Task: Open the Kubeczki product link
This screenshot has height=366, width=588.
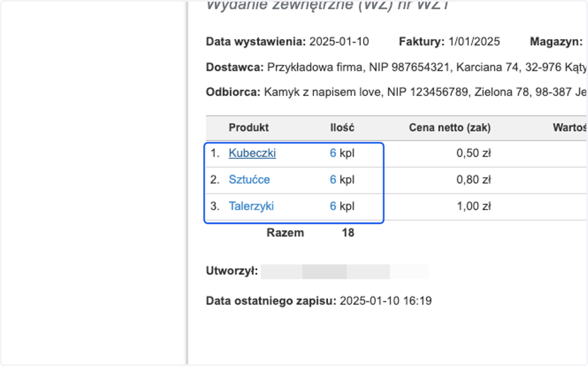Action: [x=252, y=153]
